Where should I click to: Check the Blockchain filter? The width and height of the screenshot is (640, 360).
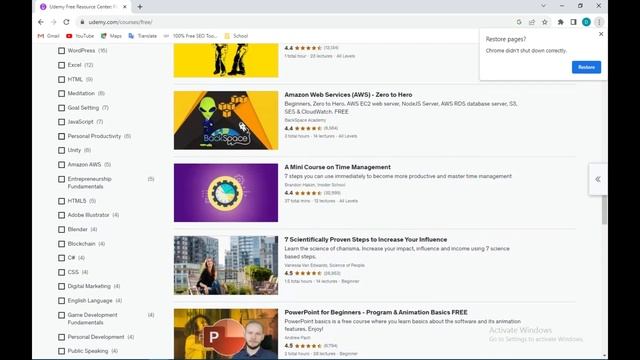[x=62, y=244]
